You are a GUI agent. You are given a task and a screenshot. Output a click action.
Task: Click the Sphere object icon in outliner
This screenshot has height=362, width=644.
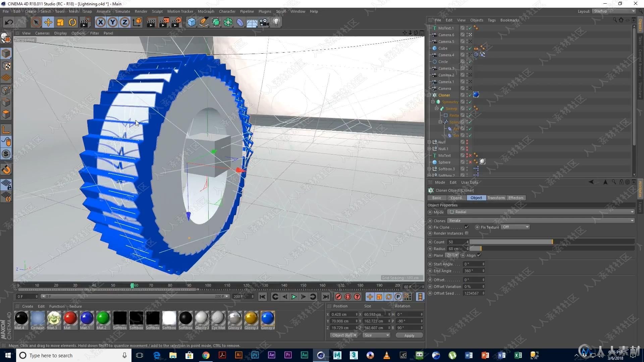click(x=435, y=162)
